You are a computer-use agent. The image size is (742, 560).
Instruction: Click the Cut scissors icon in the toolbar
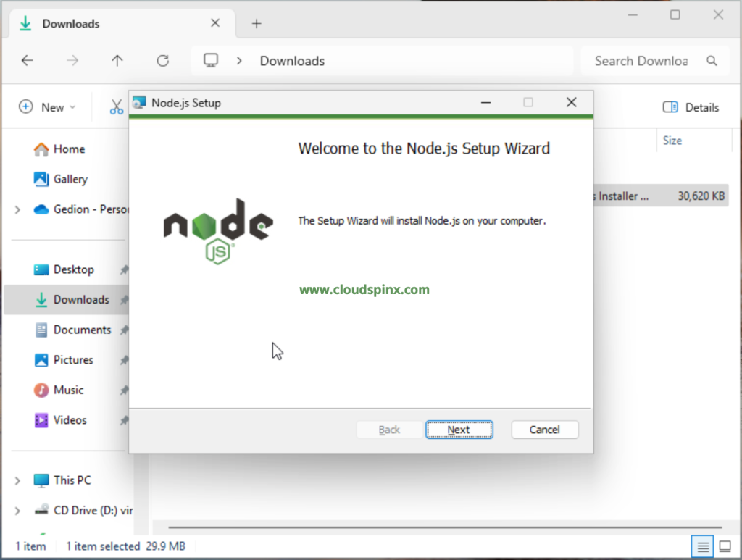[116, 106]
